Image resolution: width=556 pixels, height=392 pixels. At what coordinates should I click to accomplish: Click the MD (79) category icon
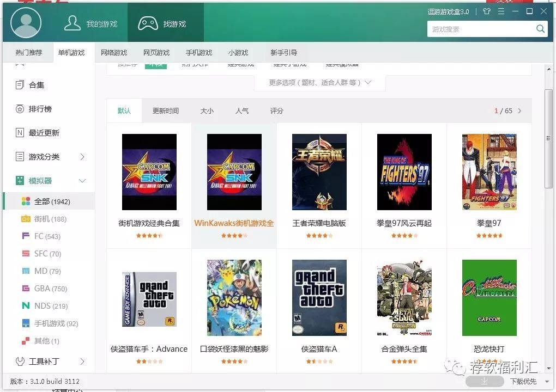[26, 271]
